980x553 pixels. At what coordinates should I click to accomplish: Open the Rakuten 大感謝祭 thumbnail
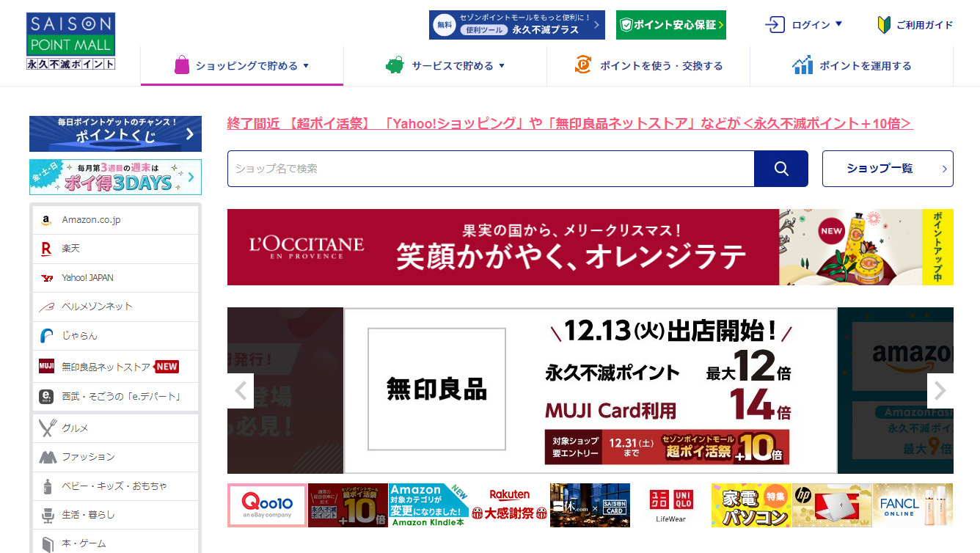pyautogui.click(x=509, y=505)
